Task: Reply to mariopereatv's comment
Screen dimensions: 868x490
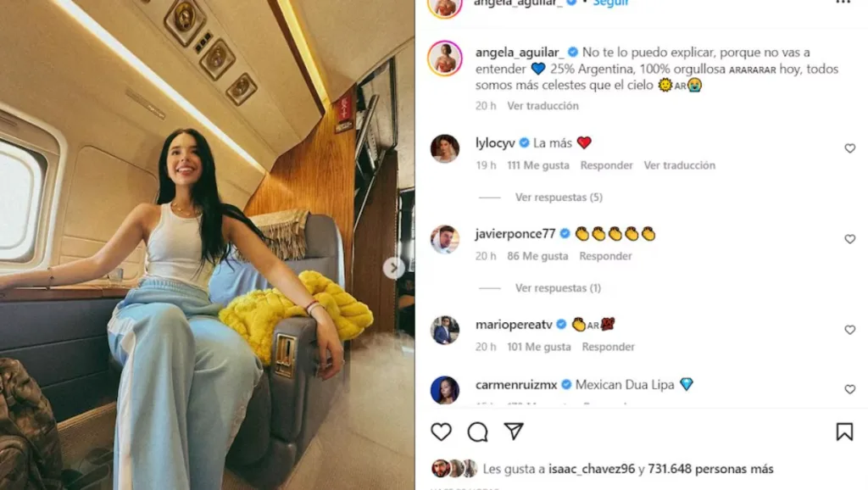Action: tap(608, 347)
